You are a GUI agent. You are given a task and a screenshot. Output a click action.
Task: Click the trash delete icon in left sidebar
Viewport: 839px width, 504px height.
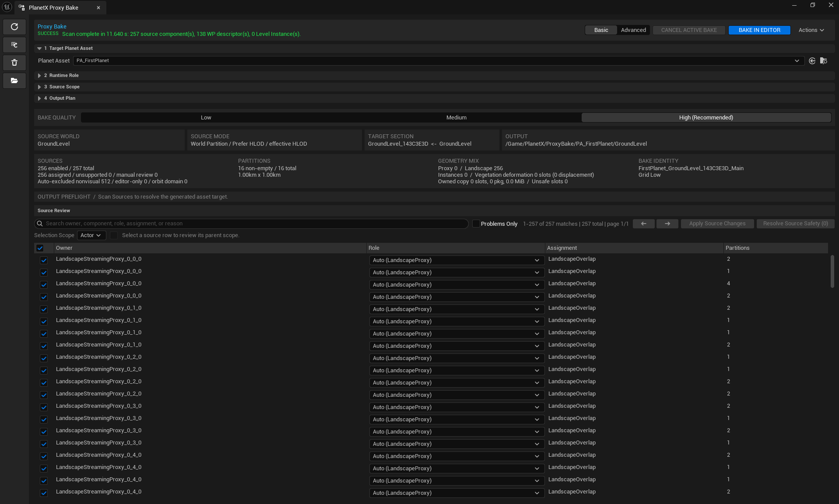[14, 63]
